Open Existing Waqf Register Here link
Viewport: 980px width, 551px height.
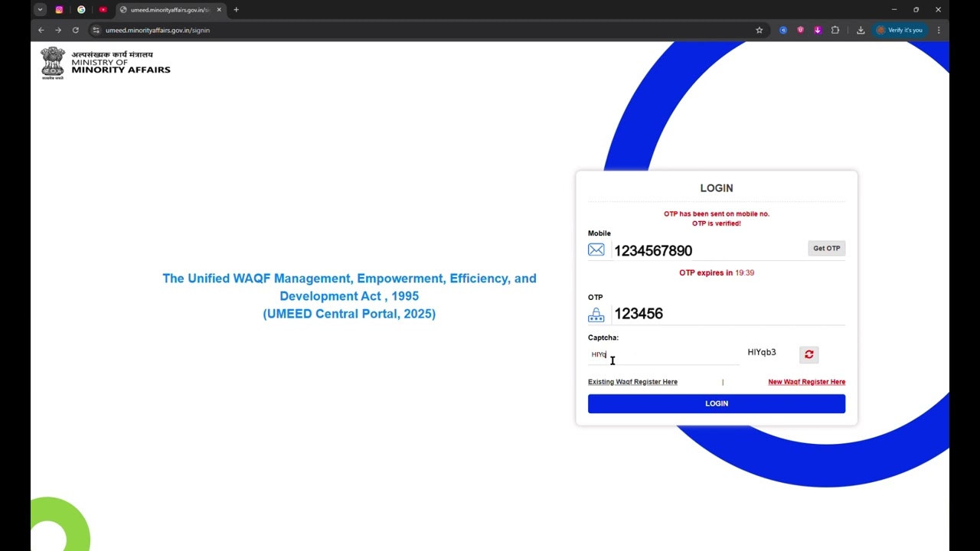coord(632,382)
